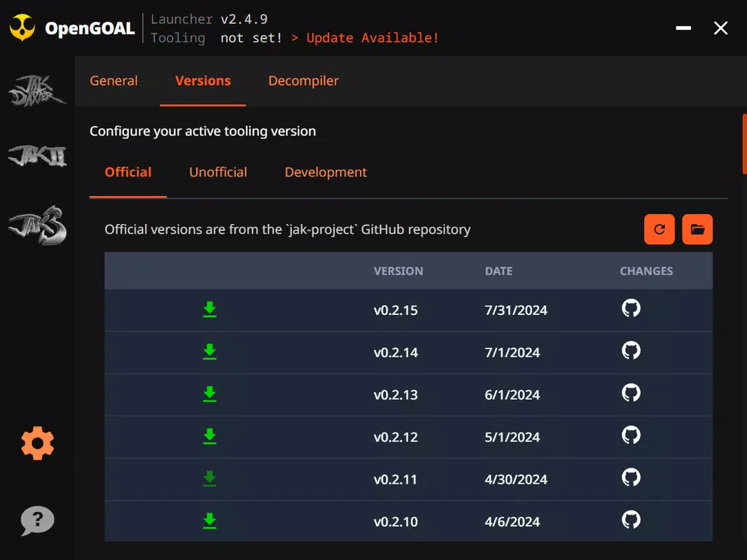
Task: Click the jak-project GitHub repository description
Action: pos(287,230)
